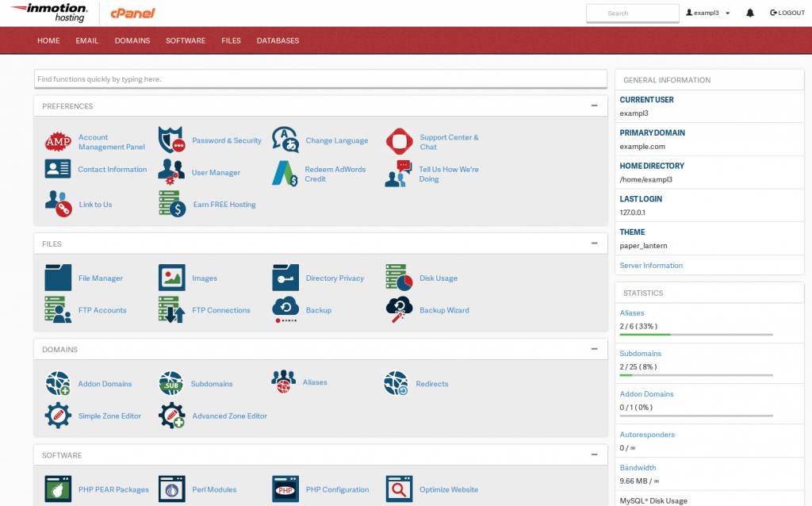
Task: Open the Simple Zone Editor
Action: pos(109,416)
